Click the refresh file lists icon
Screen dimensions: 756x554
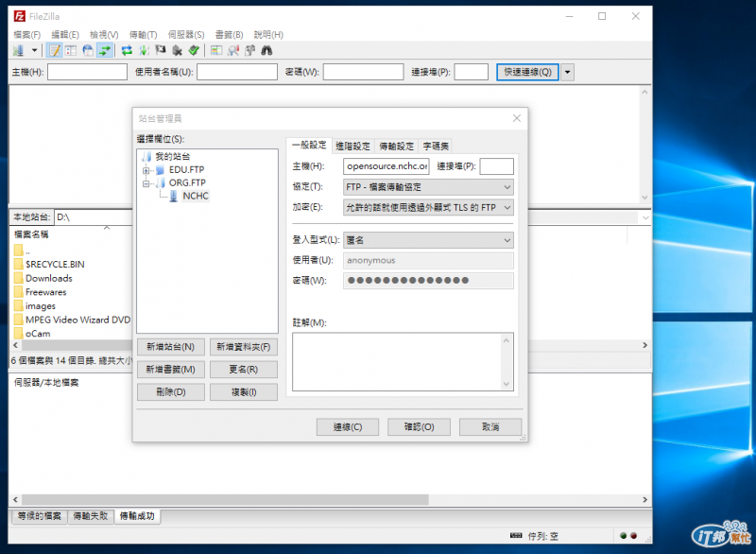point(127,51)
